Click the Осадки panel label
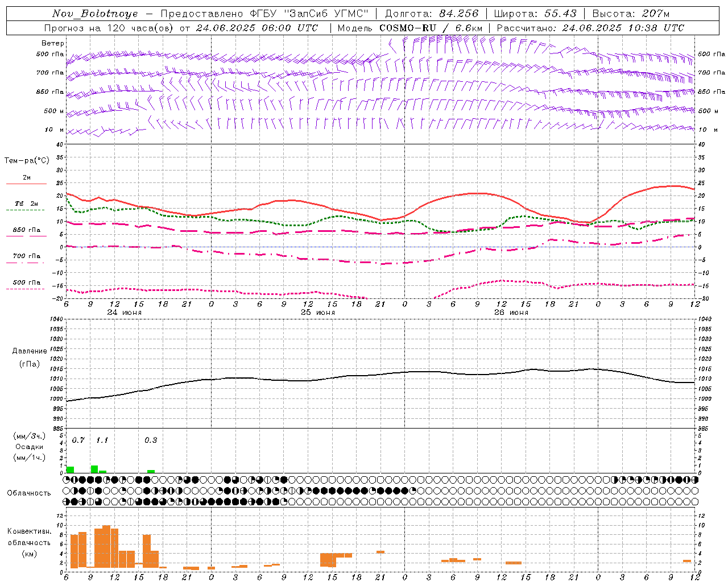This screenshot has height=582, width=728. click(x=30, y=447)
